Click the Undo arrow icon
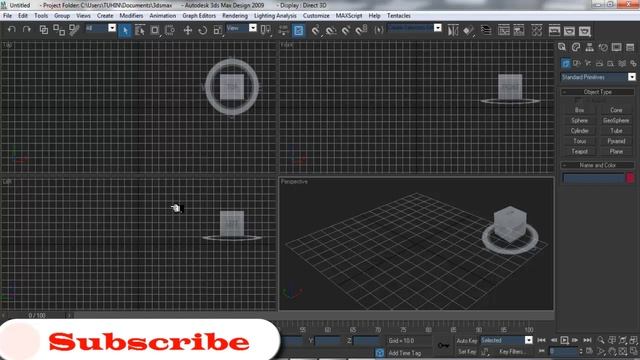The width and height of the screenshot is (640, 360). pyautogui.click(x=12, y=30)
